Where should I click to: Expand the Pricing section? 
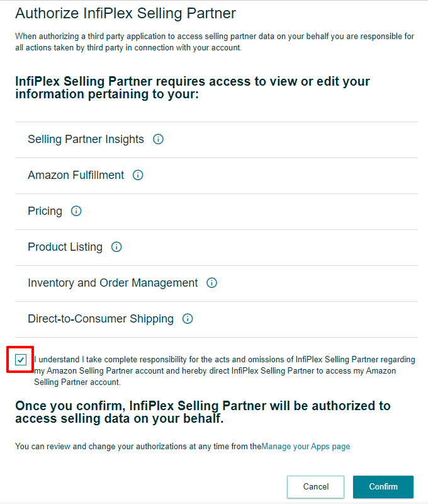(44, 211)
